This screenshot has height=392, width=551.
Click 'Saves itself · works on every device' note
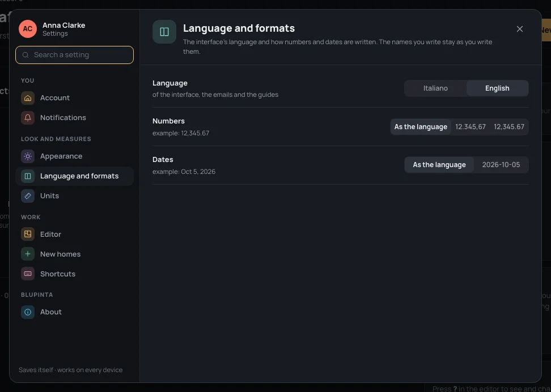(71, 370)
